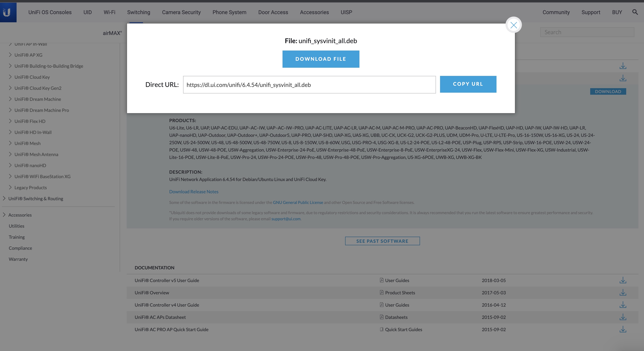The height and width of the screenshot is (351, 644).
Task: Expand the UniFi Cloud Key item
Action: (10, 77)
